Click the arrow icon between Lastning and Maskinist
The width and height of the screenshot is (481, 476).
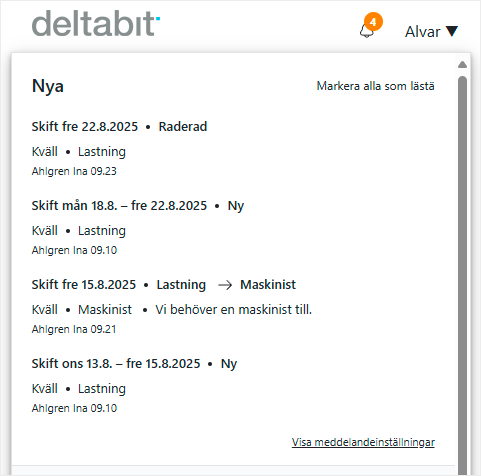coord(225,285)
